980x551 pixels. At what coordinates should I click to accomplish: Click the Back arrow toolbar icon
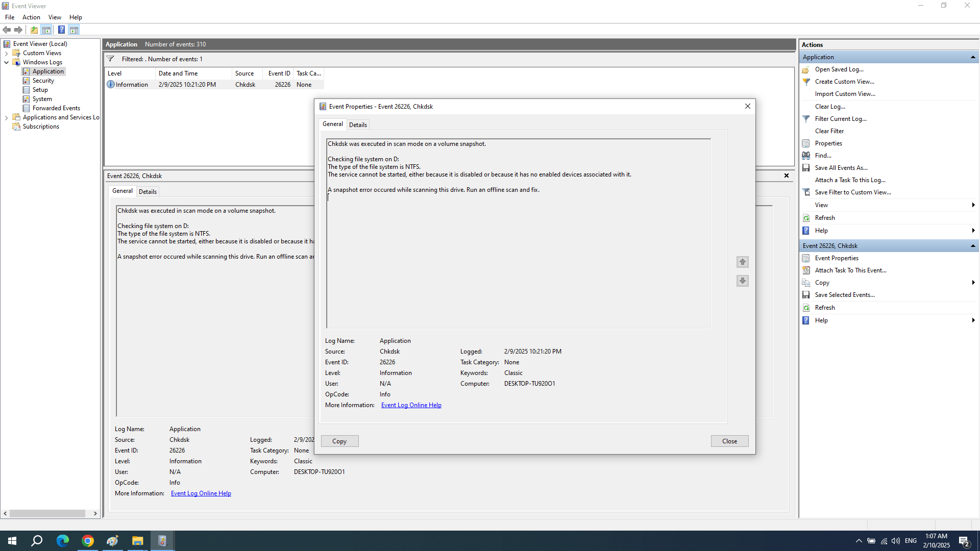(7, 30)
